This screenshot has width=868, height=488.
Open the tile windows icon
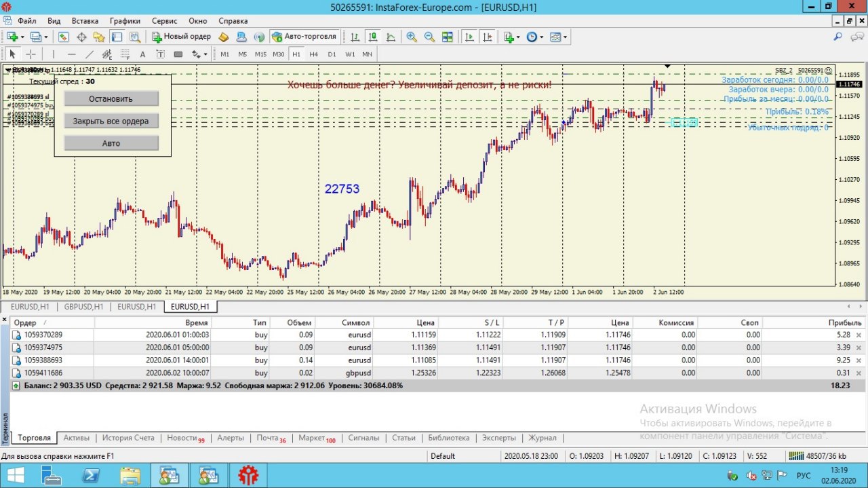448,37
